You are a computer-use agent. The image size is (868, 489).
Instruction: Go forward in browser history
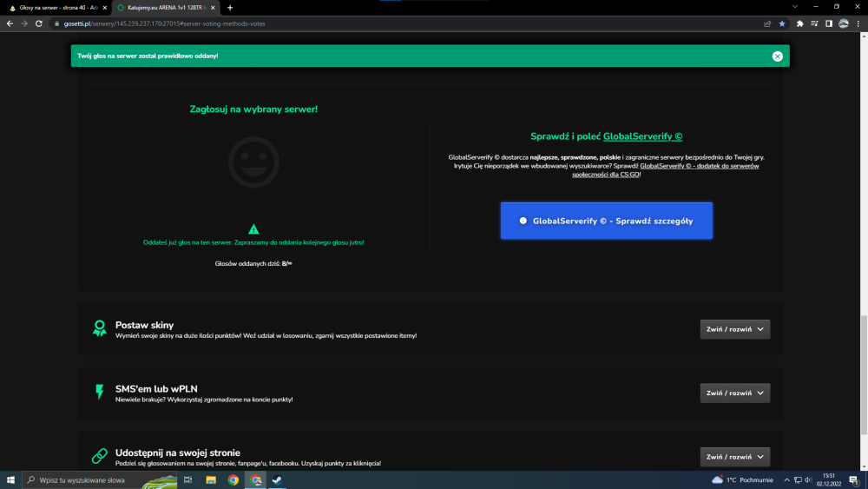[24, 23]
